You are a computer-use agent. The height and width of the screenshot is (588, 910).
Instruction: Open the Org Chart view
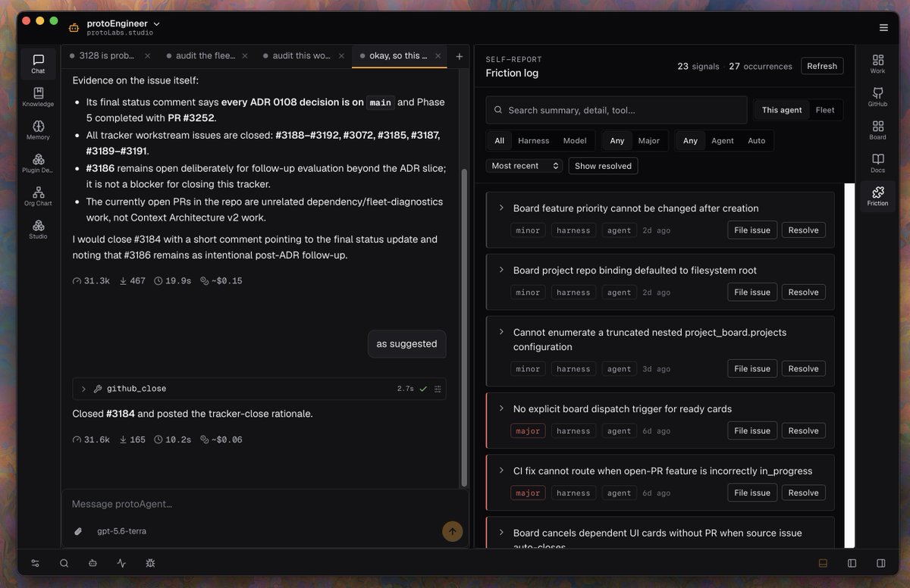pos(38,197)
